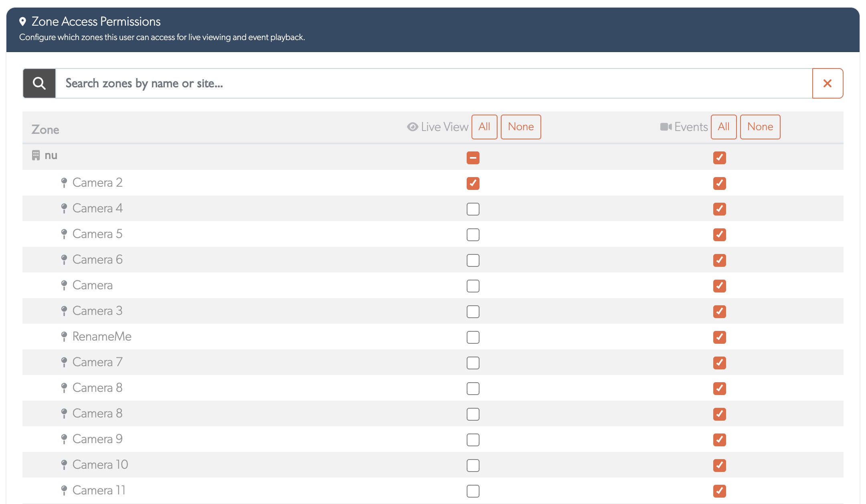The image size is (866, 504).
Task: Enable Live View for Camera 5
Action: coord(473,234)
